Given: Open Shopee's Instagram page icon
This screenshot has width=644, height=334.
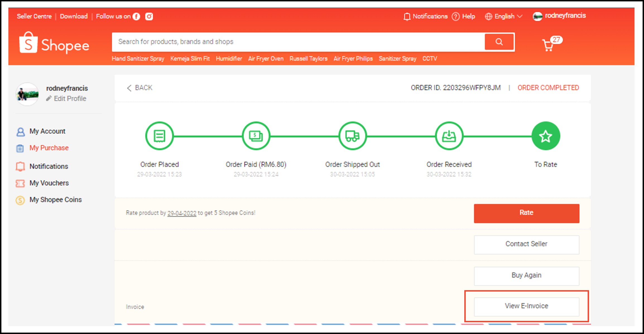Looking at the screenshot, I should (x=149, y=16).
